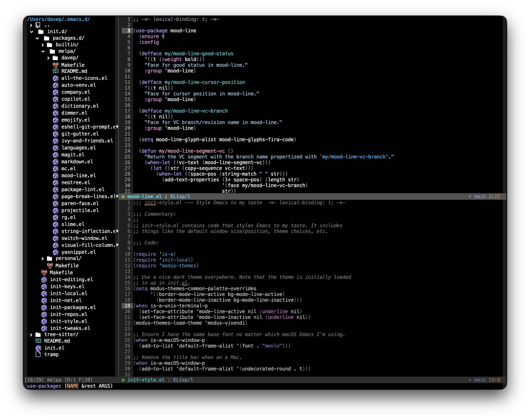Image resolution: width=530 pixels, height=420 pixels.
Task: Open init-repos.el in the tree
Action: (69, 314)
